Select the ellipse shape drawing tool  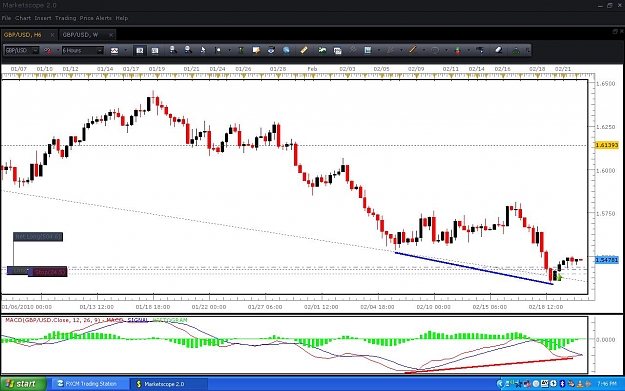tap(435, 50)
